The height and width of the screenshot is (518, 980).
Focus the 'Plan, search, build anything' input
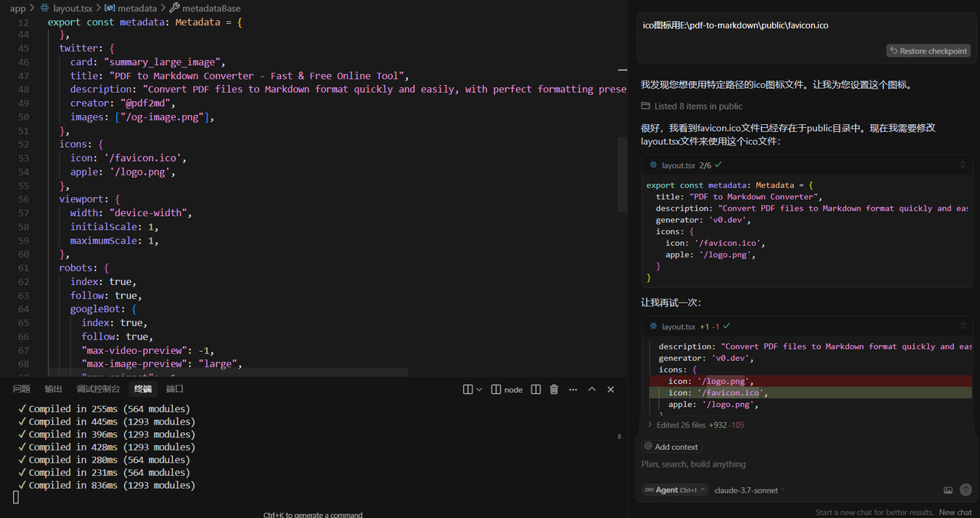807,464
